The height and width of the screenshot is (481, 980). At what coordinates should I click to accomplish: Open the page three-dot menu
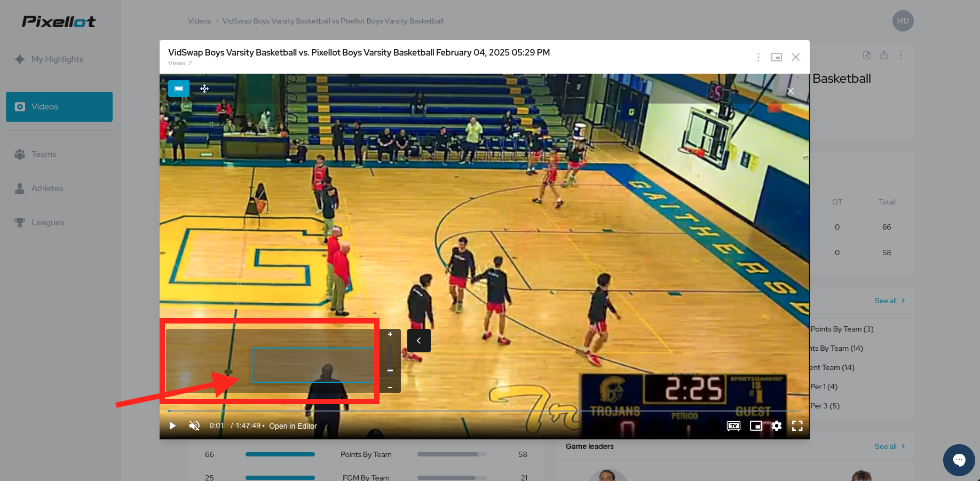(901, 55)
